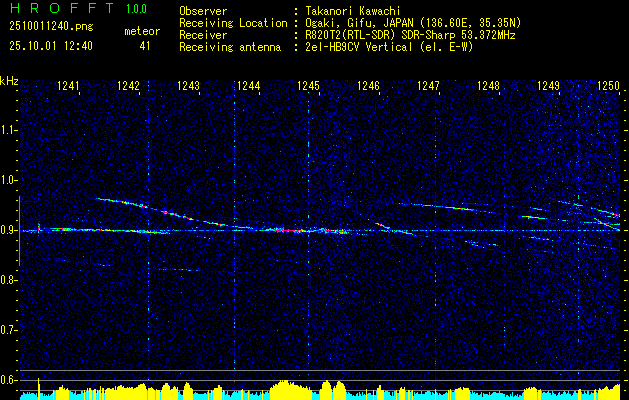Click the 0.9 kHz frequency label
Screen dimensions: 629x400
pyautogui.click(x=8, y=230)
